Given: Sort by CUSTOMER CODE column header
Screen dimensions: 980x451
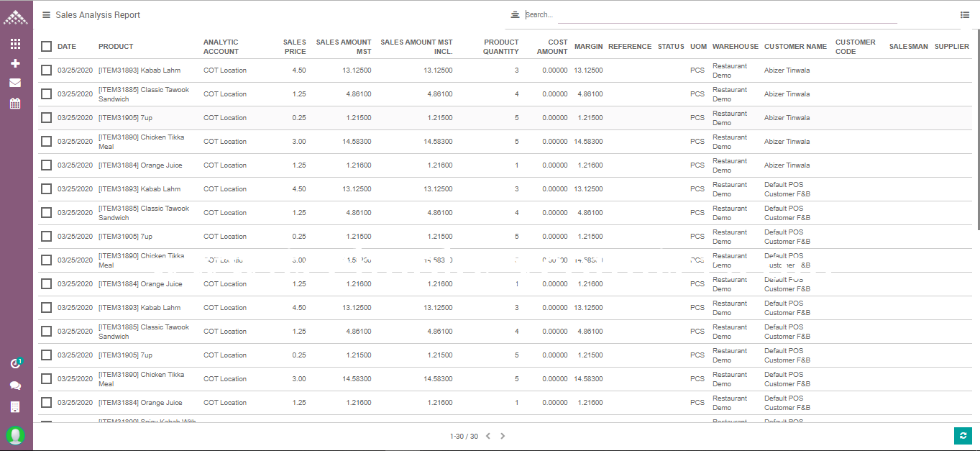Looking at the screenshot, I should click(x=856, y=47).
